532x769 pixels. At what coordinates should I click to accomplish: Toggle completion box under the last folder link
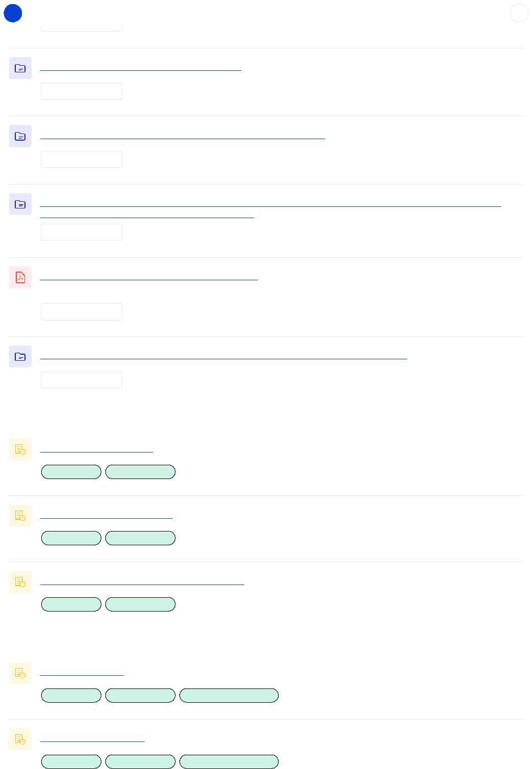click(x=82, y=380)
